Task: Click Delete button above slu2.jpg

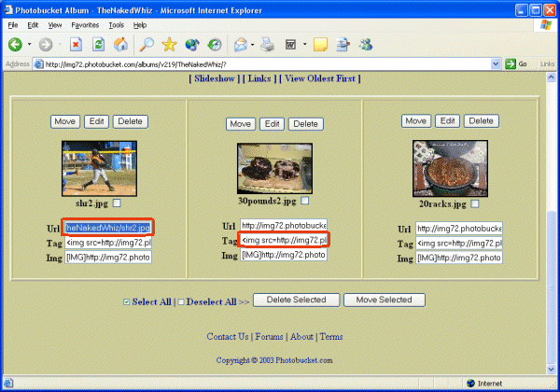Action: pyautogui.click(x=131, y=121)
